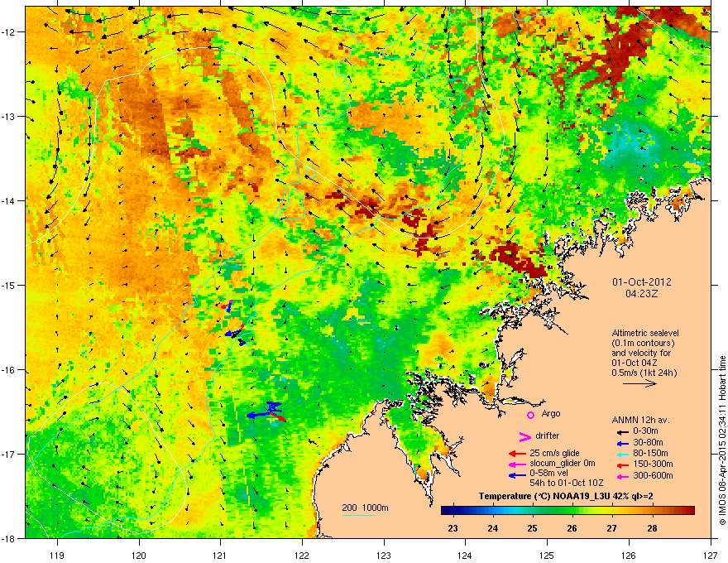This screenshot has height=563, width=728.
Task: Click the longitude axis label 126
Action: [629, 555]
